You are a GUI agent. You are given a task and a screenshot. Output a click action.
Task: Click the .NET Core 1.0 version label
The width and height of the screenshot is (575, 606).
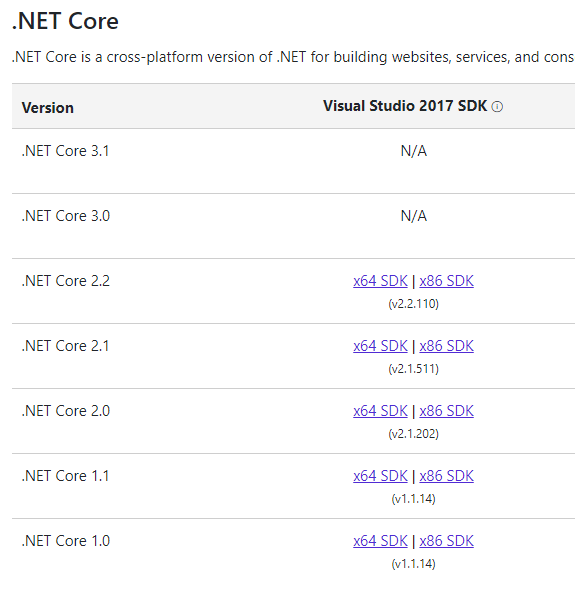pyautogui.click(x=66, y=540)
